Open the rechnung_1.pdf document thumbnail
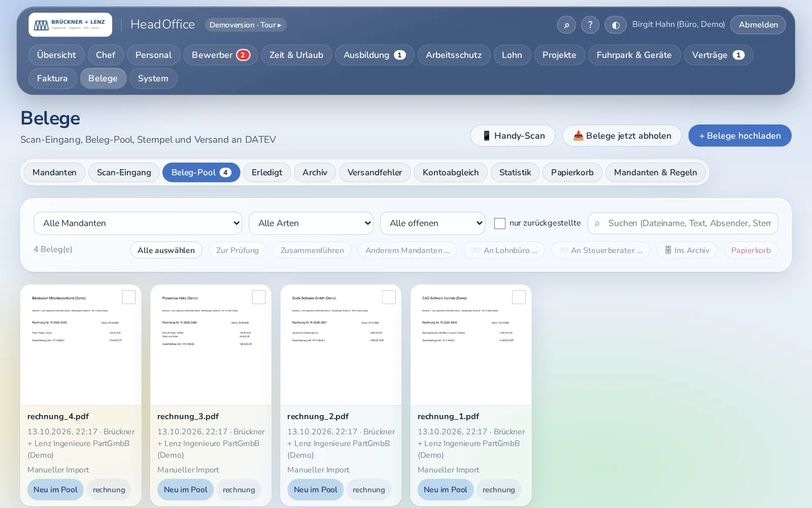Image resolution: width=812 pixels, height=508 pixels. coord(471,345)
